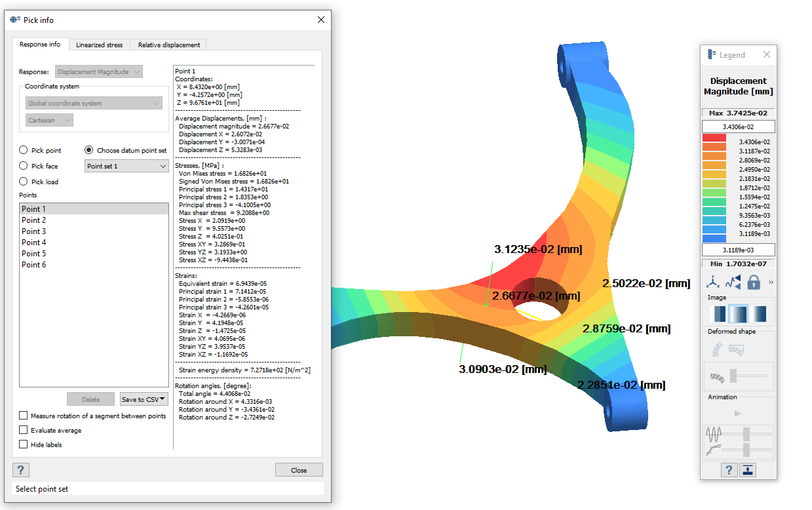This screenshot has width=812, height=510.
Task: Enable the Hide labels checkbox
Action: coord(24,444)
